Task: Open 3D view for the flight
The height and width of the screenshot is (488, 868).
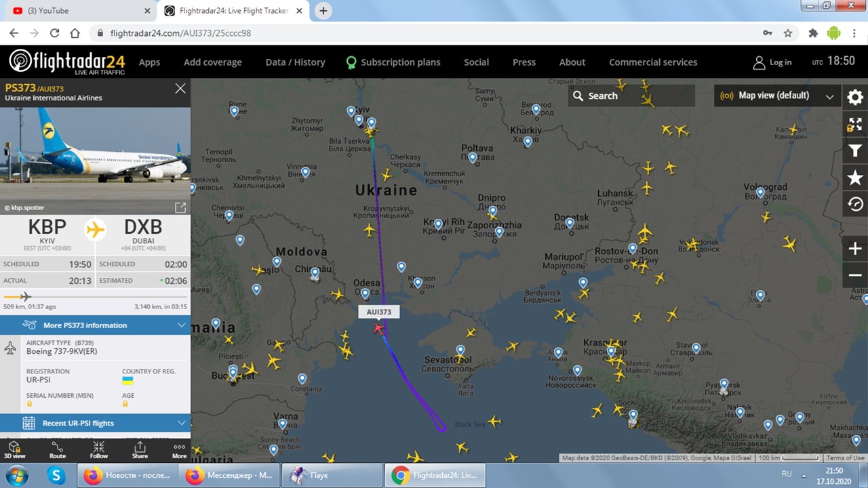Action: coord(14,450)
